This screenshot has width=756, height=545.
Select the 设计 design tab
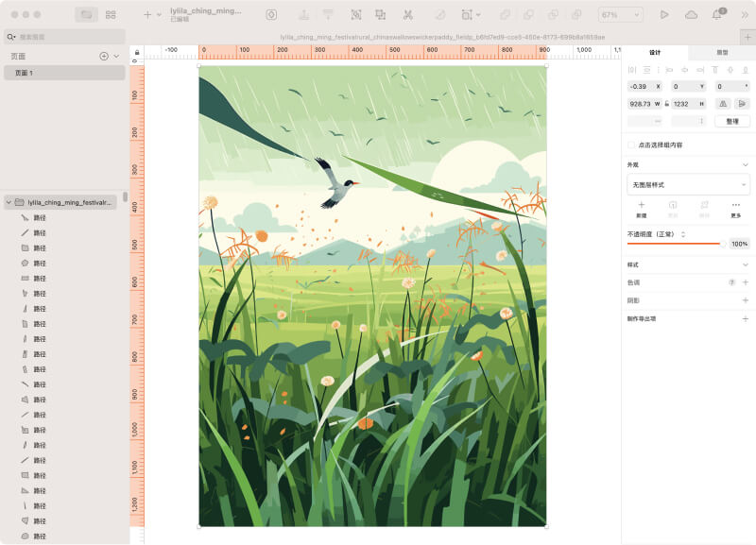click(x=655, y=53)
